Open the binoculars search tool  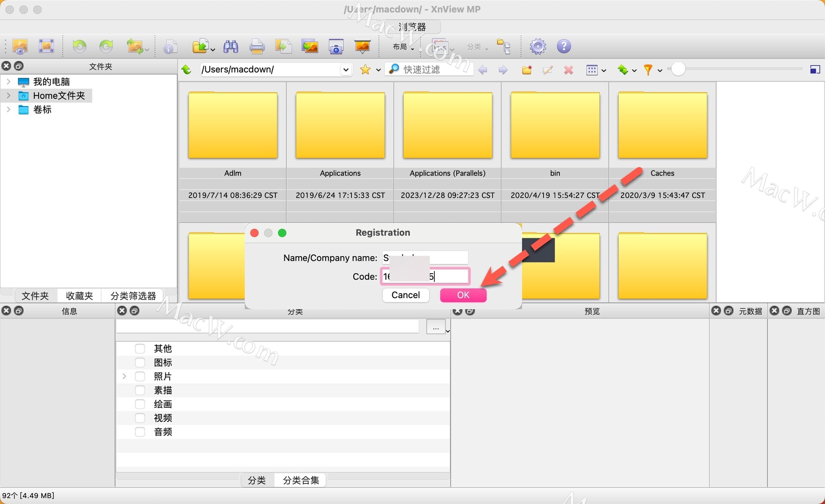click(x=231, y=46)
